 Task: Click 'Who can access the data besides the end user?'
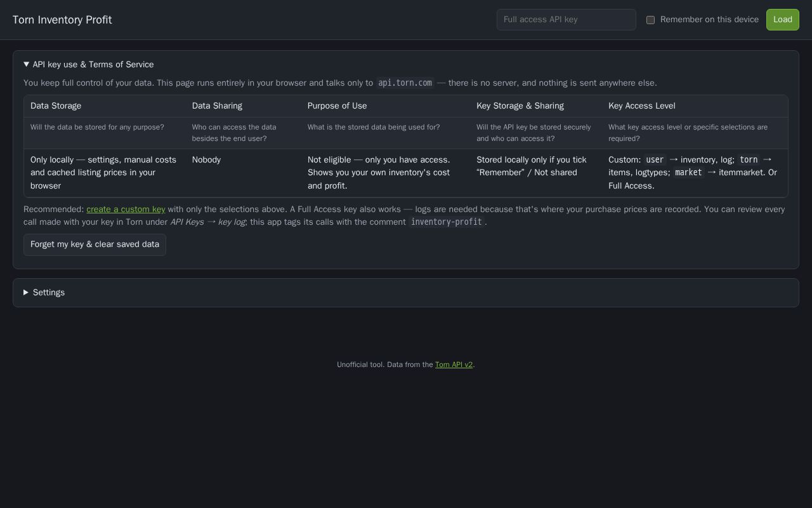(x=234, y=133)
